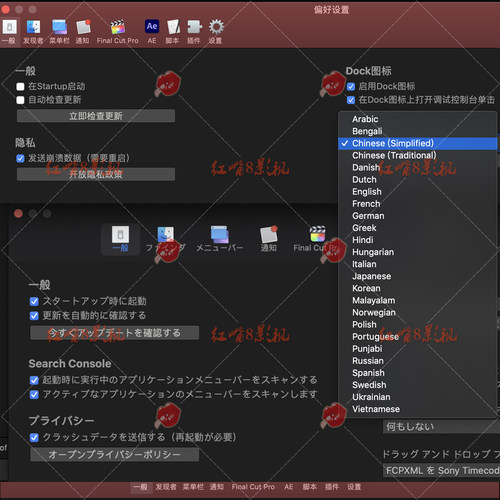Toggle スタートアップ時に起動 checkbox

34,302
